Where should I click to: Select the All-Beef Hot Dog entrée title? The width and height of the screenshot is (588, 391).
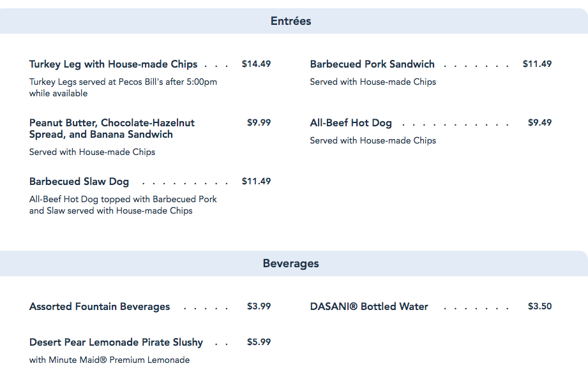351,123
